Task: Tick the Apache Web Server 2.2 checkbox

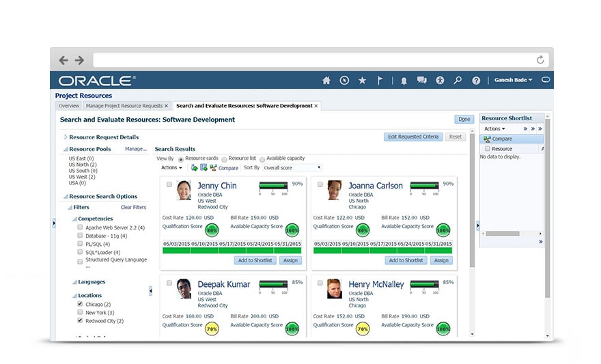Action: 80,227
